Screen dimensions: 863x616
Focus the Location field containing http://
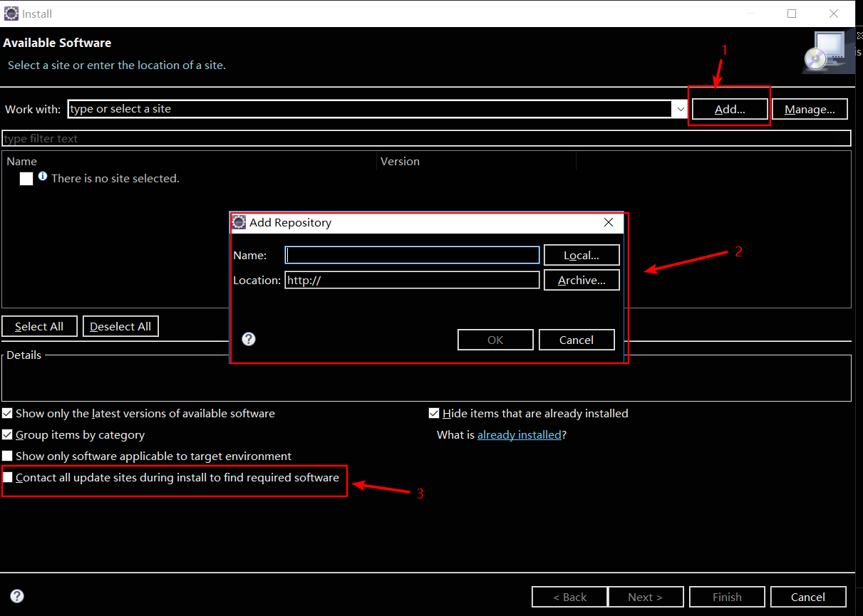click(x=412, y=280)
